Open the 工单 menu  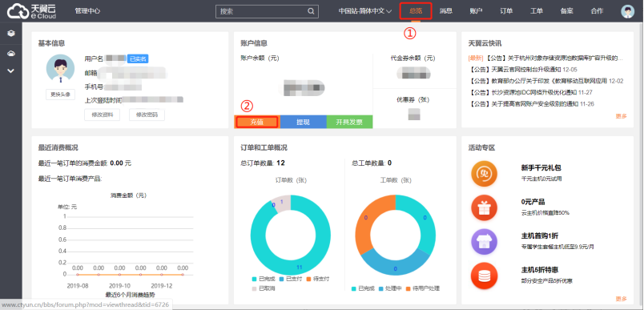tap(537, 11)
